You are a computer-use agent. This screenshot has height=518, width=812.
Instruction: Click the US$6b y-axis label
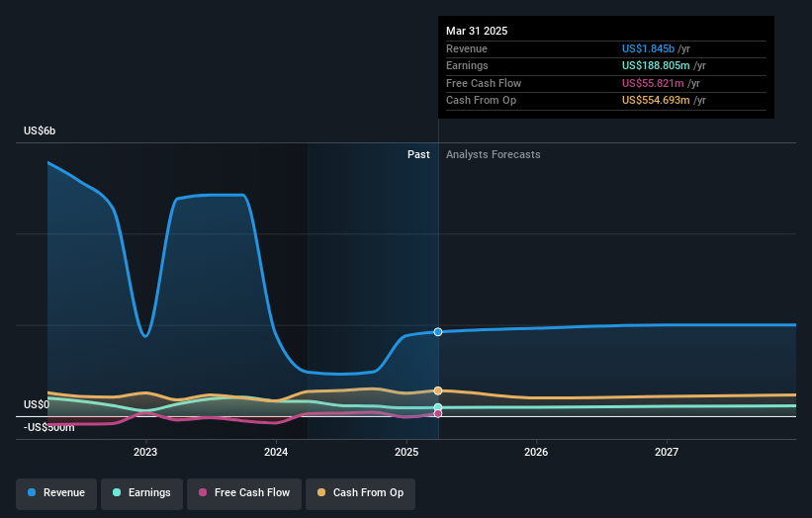(40, 130)
